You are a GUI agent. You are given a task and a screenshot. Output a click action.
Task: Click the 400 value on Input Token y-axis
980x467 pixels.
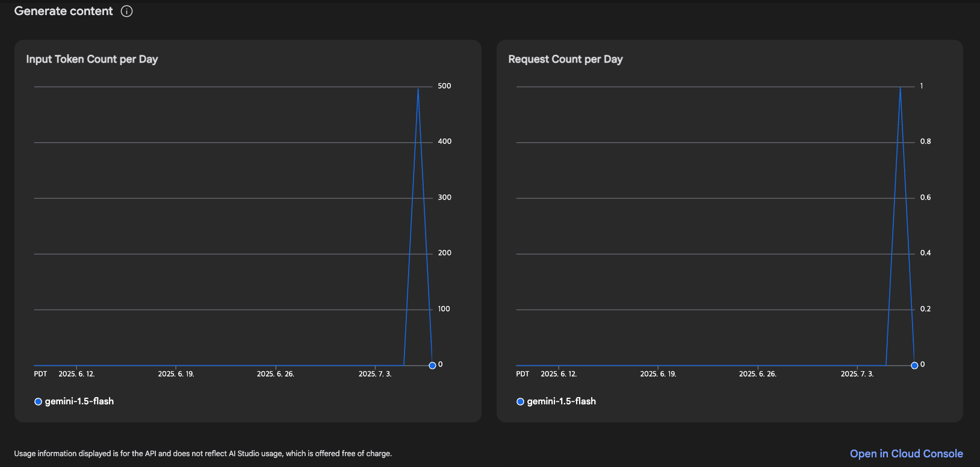pyautogui.click(x=444, y=142)
